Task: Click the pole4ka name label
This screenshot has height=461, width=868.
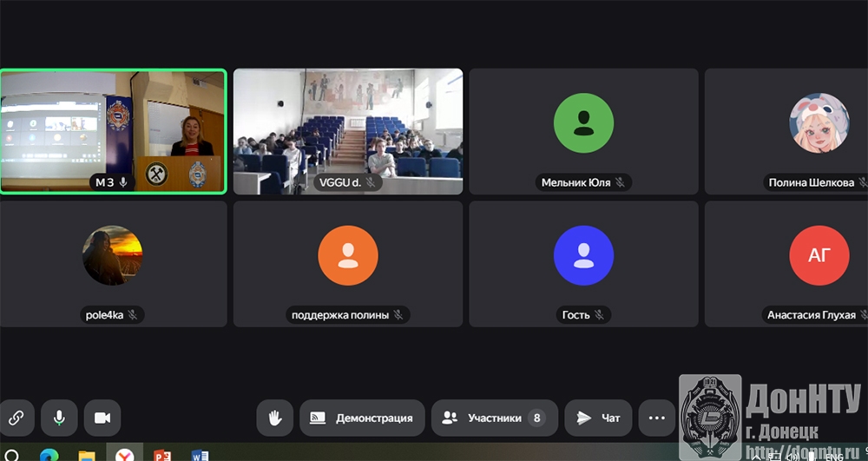Action: click(x=105, y=315)
